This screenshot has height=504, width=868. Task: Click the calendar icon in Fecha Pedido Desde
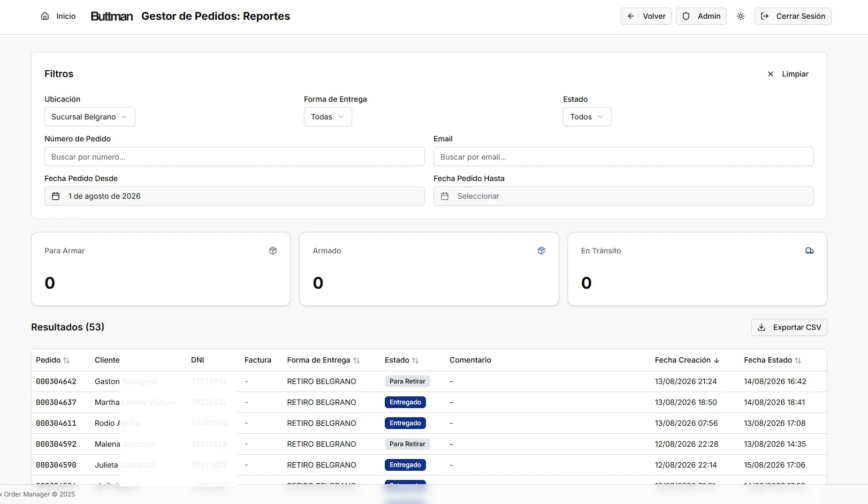(x=56, y=196)
